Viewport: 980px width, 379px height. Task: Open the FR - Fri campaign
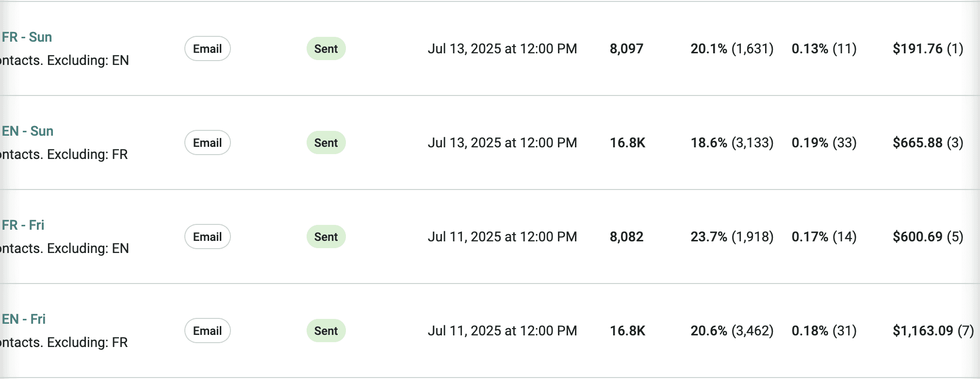(23, 225)
